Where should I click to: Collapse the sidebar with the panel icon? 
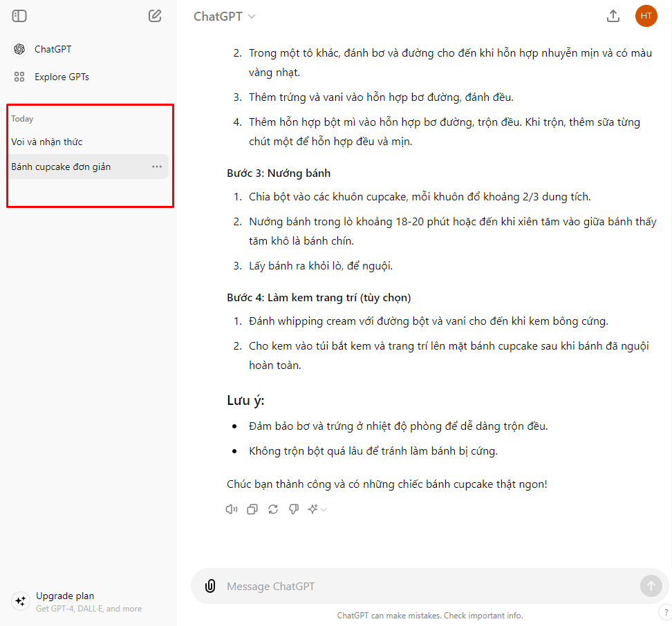click(19, 17)
